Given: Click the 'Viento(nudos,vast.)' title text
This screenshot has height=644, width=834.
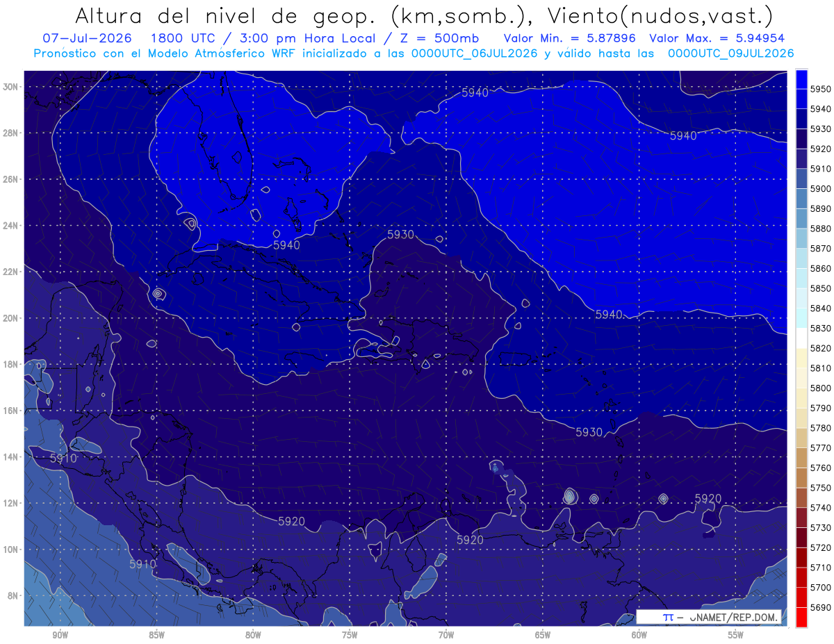Looking at the screenshot, I should (659, 15).
